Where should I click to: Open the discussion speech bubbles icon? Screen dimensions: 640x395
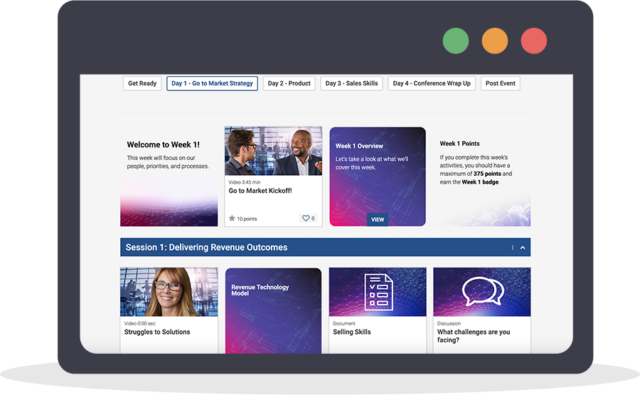point(482,291)
